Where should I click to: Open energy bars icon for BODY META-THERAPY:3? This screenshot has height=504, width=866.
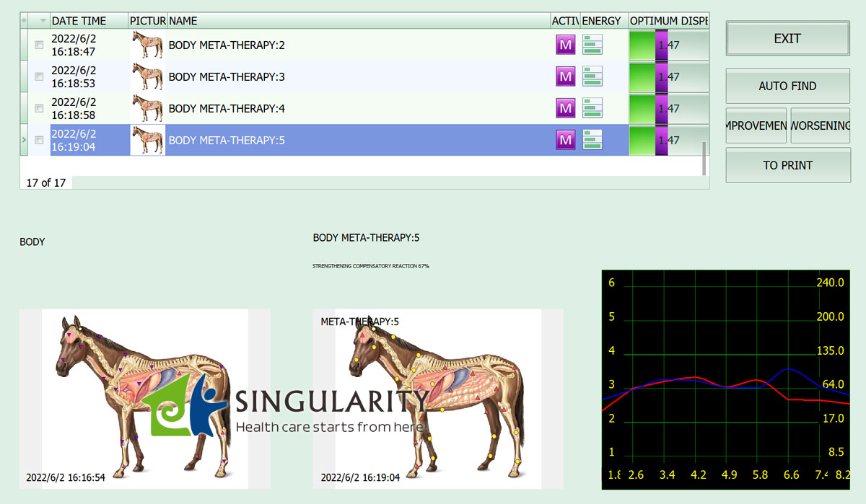click(592, 76)
